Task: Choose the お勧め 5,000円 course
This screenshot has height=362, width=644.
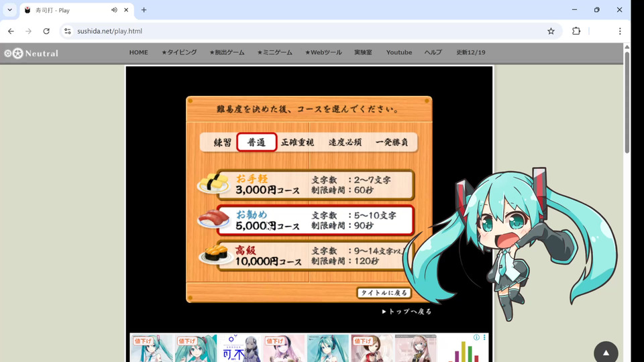Action: pos(315,221)
